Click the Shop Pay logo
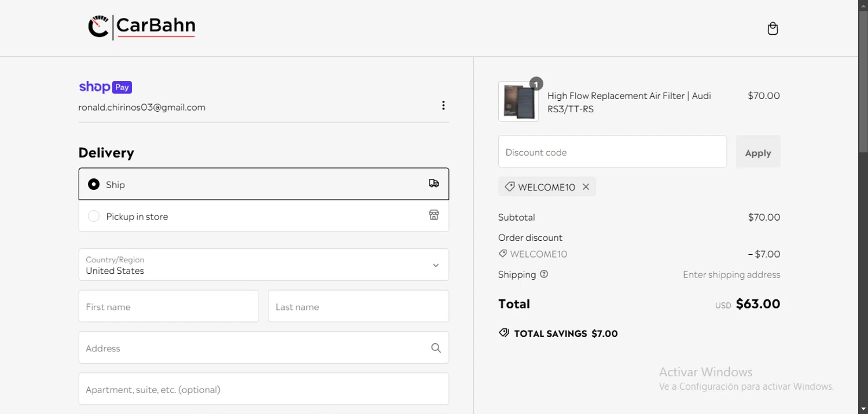Viewport: 868px width, 414px height. (x=105, y=87)
